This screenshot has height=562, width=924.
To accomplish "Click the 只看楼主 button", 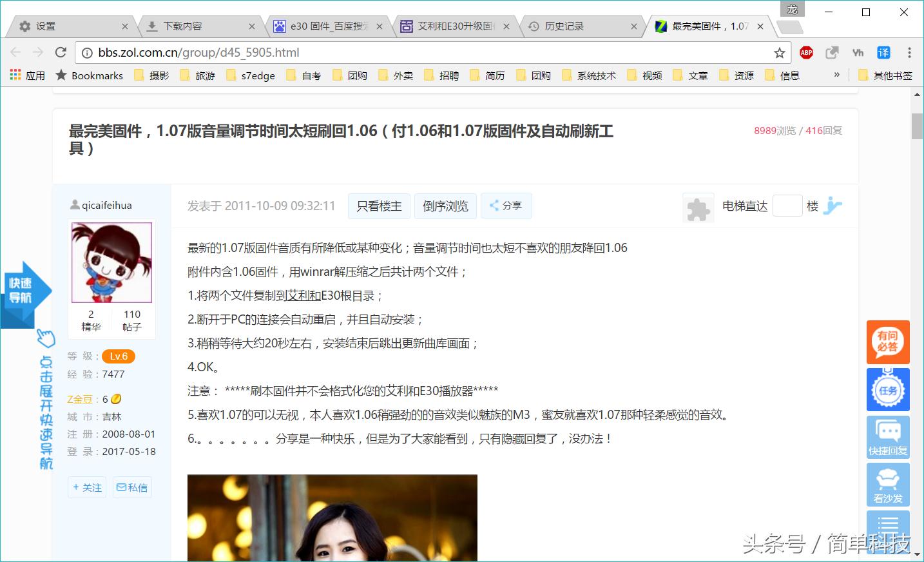I will tap(379, 206).
